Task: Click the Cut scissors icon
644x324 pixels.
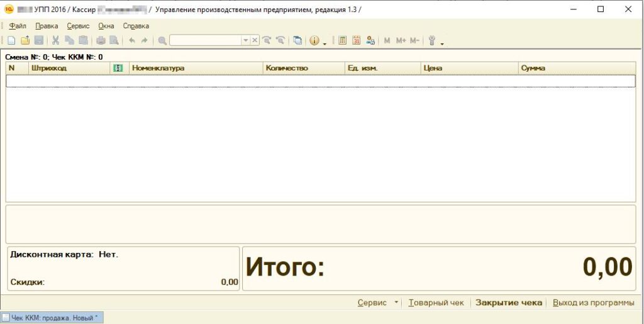Action: (55, 40)
